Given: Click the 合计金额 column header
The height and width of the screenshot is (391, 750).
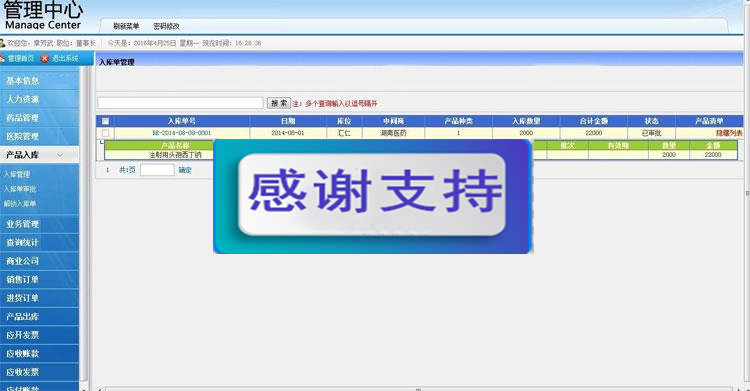Looking at the screenshot, I should point(594,121).
